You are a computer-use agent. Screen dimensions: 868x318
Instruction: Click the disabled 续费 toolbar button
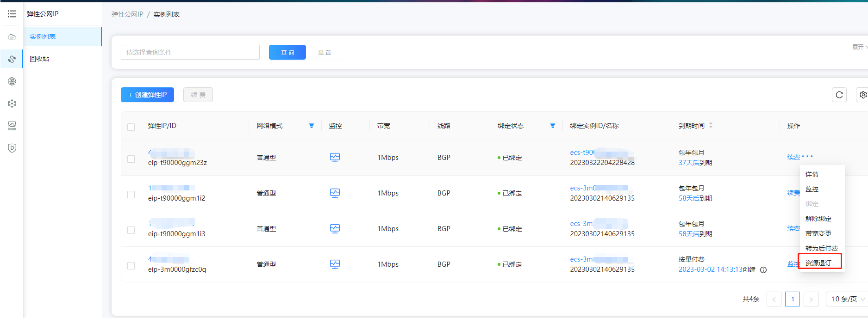(x=198, y=95)
